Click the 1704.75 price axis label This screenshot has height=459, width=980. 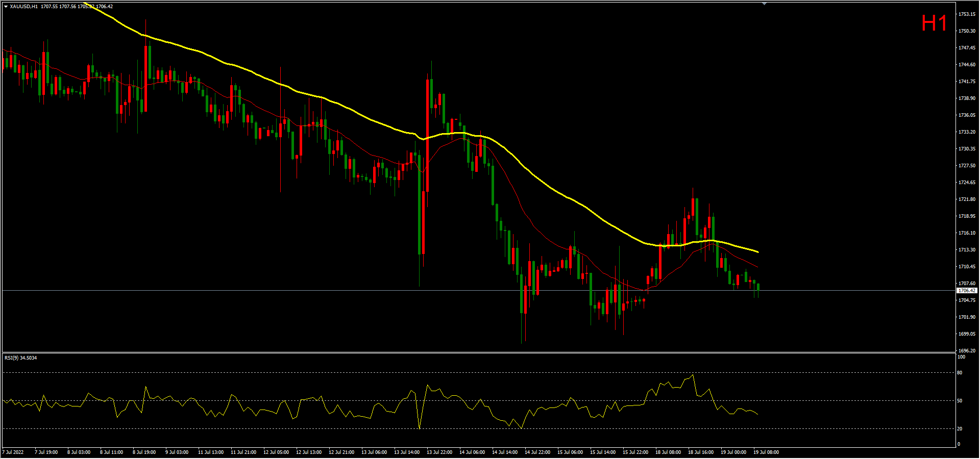[x=967, y=300]
